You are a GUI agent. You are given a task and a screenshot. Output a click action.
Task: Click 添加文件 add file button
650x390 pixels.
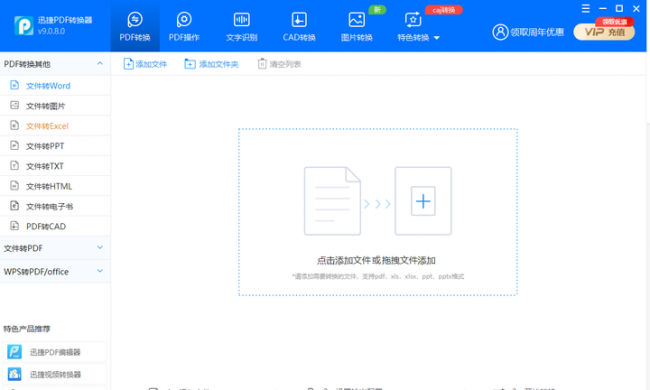click(x=145, y=64)
